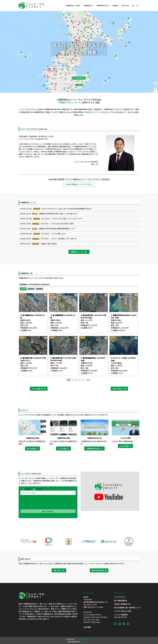Open news 軍用地の倍率下落は、いつまで続くのか?

tap(58, 214)
